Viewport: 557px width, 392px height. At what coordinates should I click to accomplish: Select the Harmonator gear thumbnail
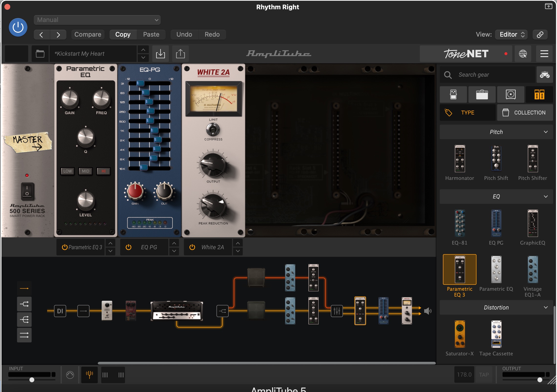(460, 159)
